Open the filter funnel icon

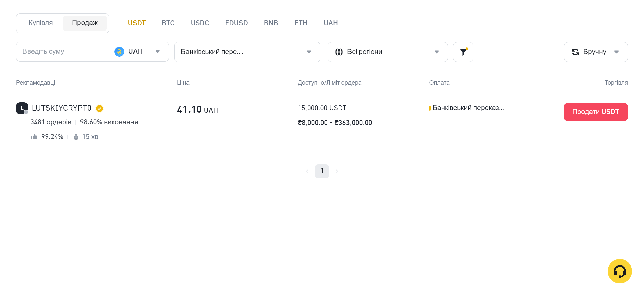[x=463, y=52]
